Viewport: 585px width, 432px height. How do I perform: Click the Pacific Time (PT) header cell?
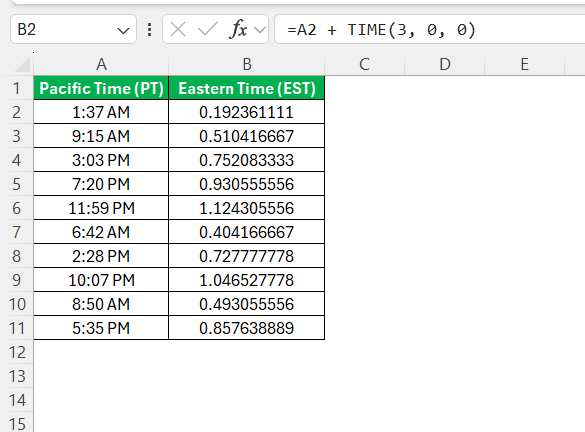click(101, 88)
